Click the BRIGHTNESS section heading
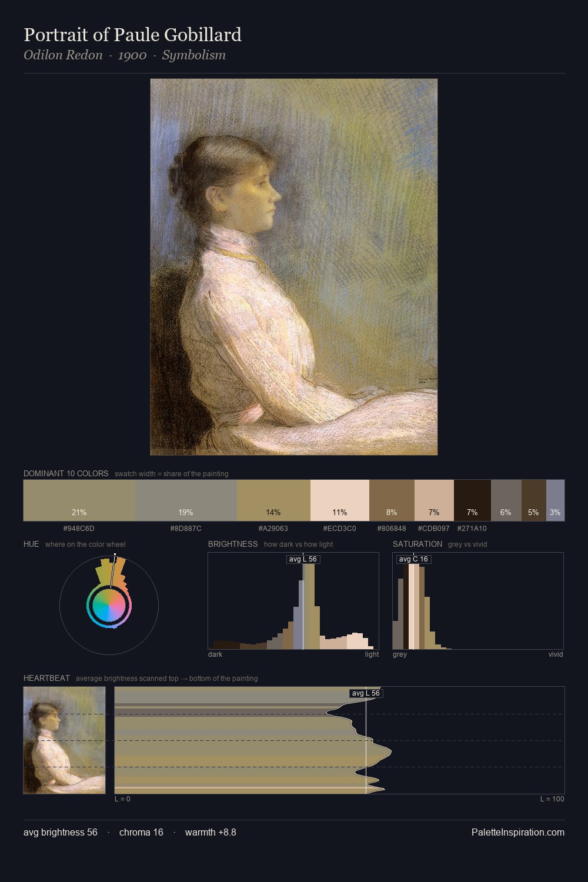 click(x=233, y=544)
